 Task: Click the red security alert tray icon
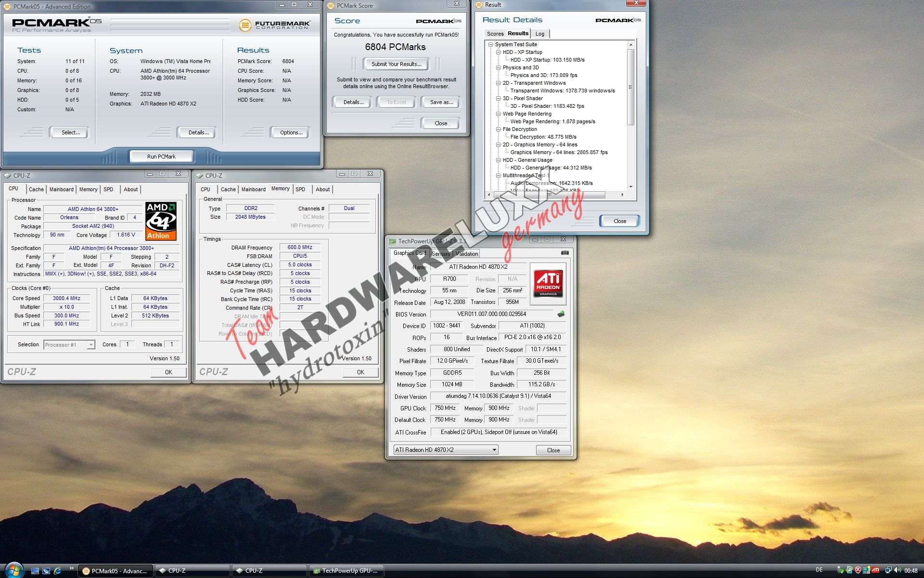pyautogui.click(x=858, y=570)
